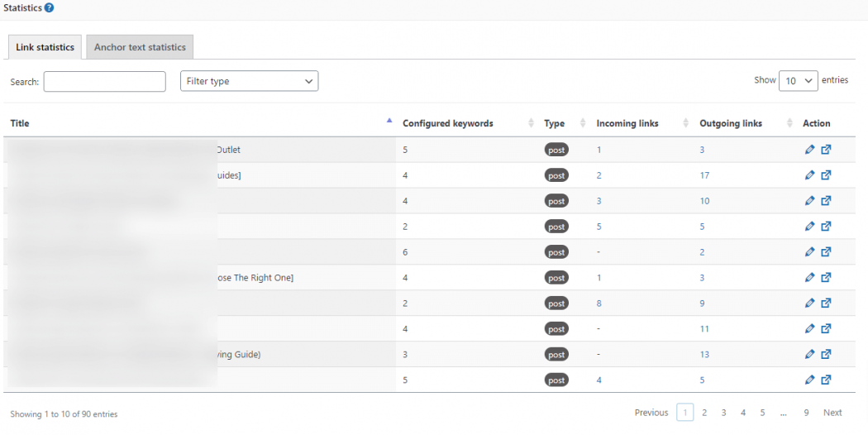
Task: Open outgoing links count 13
Action: pyautogui.click(x=704, y=354)
